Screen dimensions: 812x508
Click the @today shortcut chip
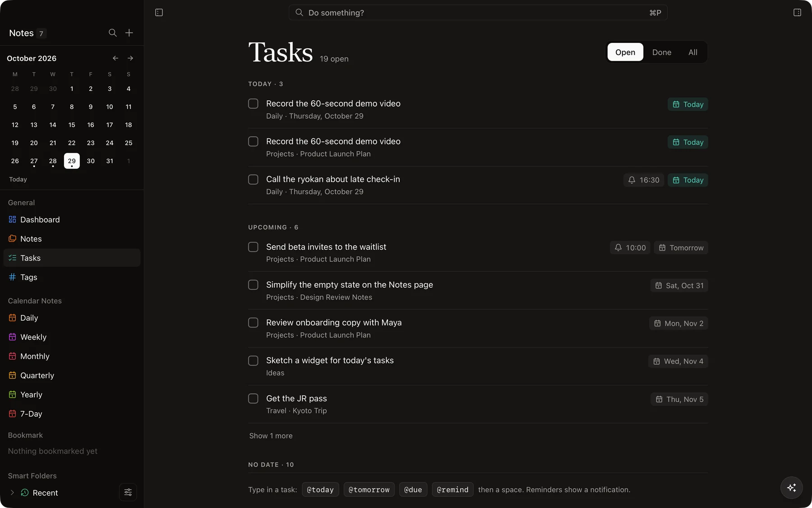(320, 489)
